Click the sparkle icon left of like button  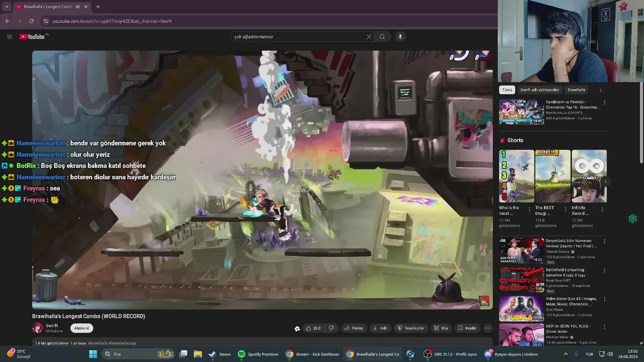coord(297,328)
